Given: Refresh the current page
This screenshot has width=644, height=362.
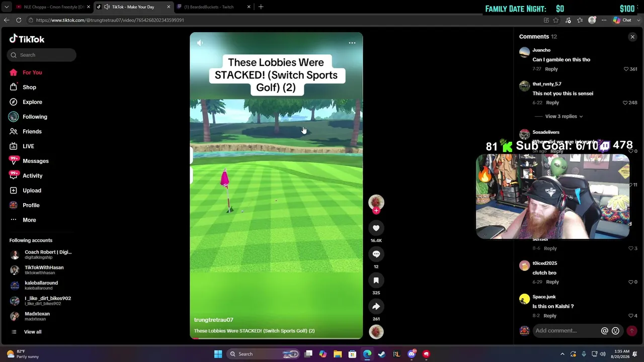Looking at the screenshot, I should tap(19, 20).
